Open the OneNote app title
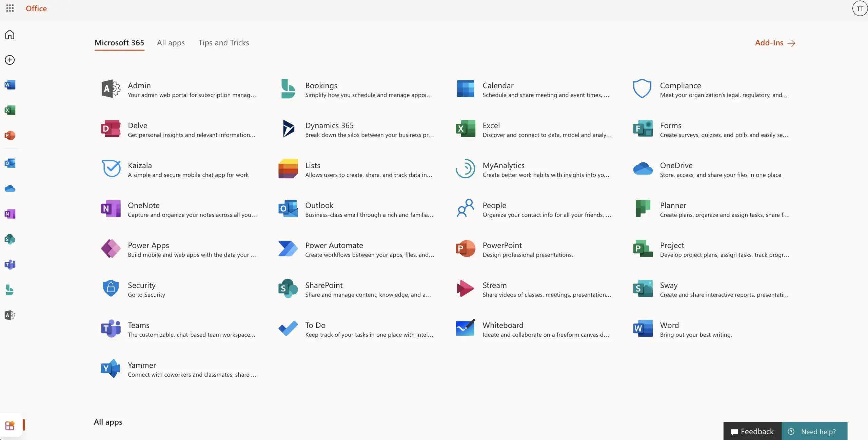The image size is (868, 440). click(x=144, y=205)
